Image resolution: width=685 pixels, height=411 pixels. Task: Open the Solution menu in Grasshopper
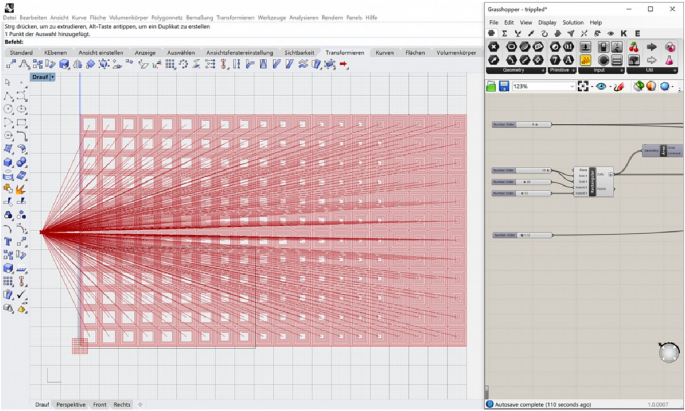pyautogui.click(x=572, y=22)
